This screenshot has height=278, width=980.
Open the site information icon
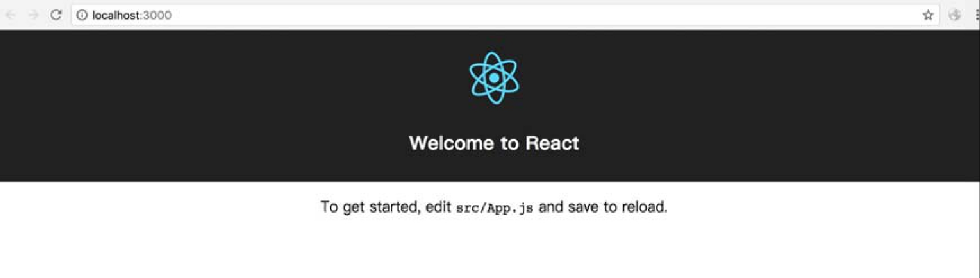click(x=82, y=15)
